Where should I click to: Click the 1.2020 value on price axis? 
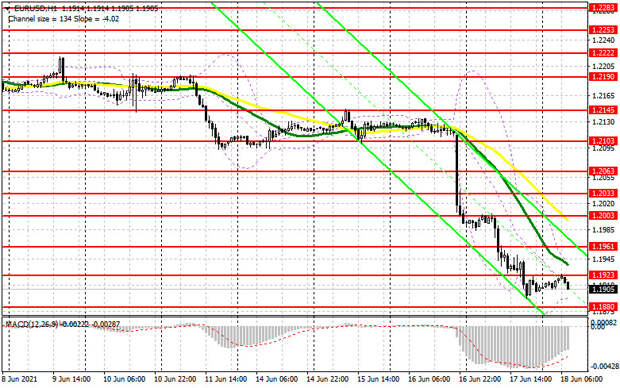604,203
